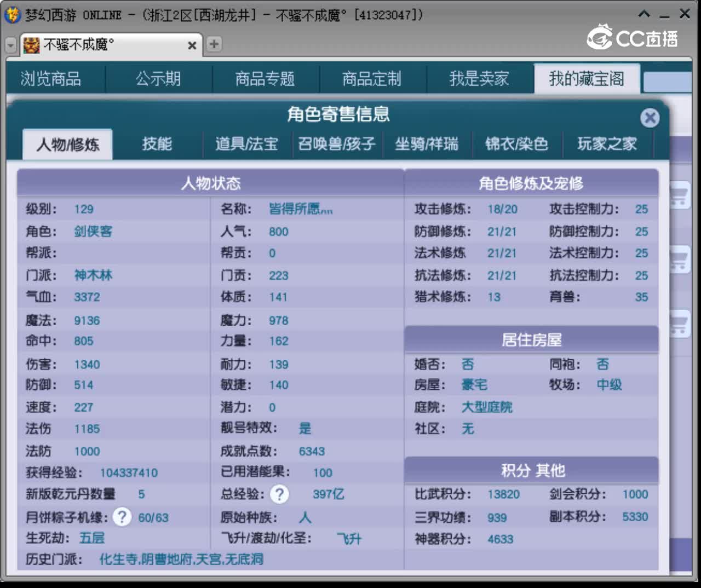701x588 pixels.
Task: Click the middle shopping cart icon
Action: [x=679, y=259]
